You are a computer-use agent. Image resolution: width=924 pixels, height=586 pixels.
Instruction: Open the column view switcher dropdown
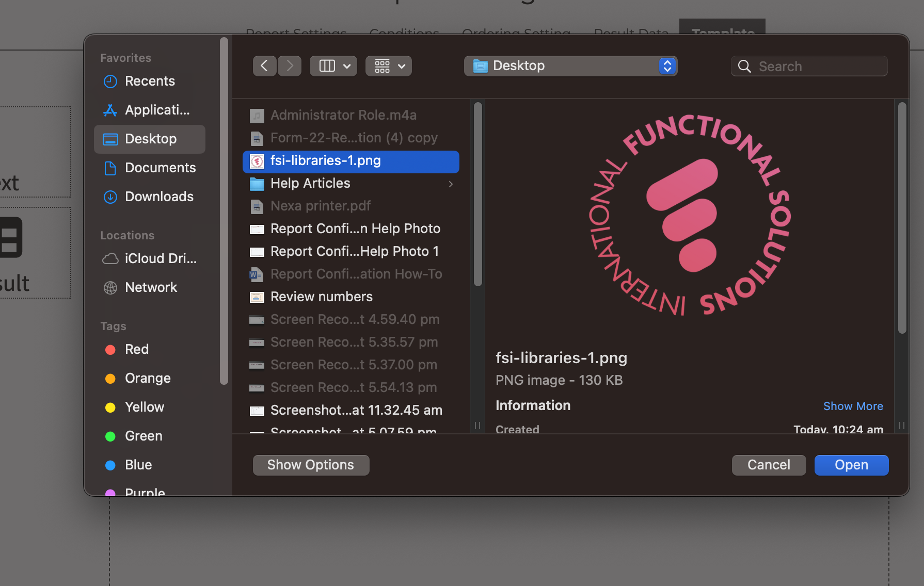pos(333,66)
